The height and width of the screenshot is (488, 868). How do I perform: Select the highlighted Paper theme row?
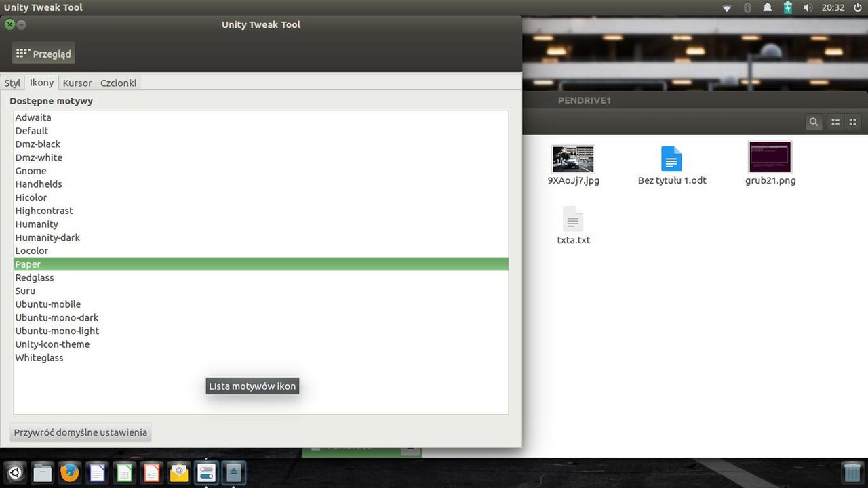click(261, 264)
